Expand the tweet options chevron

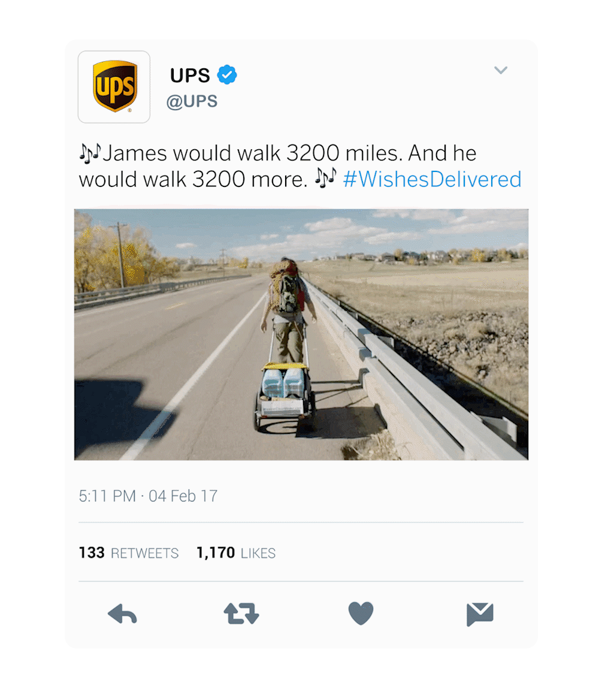pyautogui.click(x=501, y=70)
